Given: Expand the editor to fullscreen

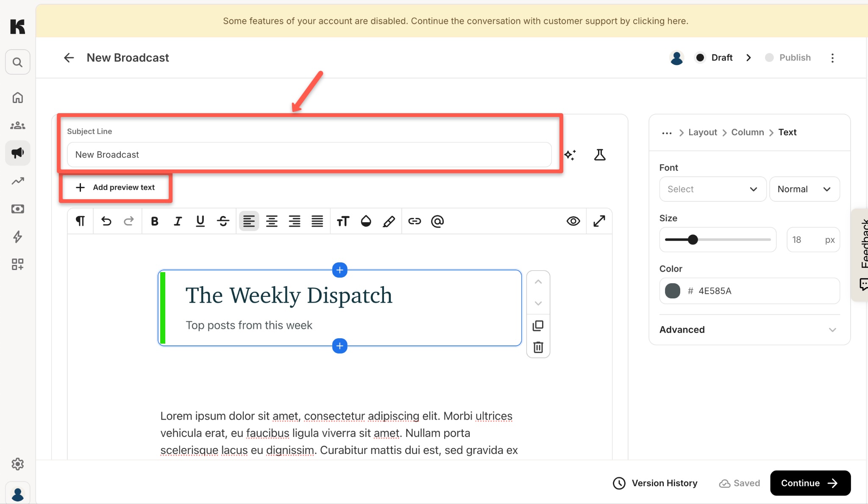Looking at the screenshot, I should (x=599, y=221).
